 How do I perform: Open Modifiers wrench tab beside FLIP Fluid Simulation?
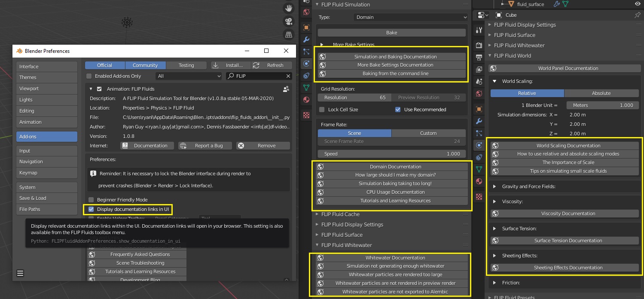click(306, 40)
